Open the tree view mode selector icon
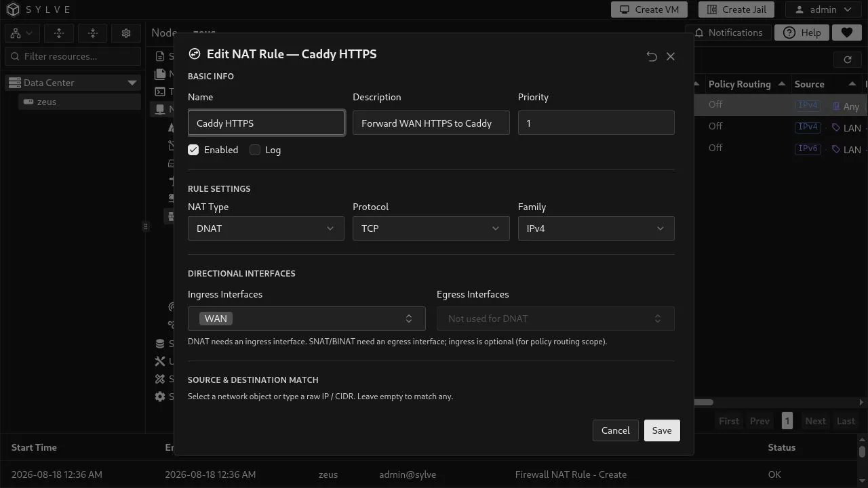 (22, 33)
